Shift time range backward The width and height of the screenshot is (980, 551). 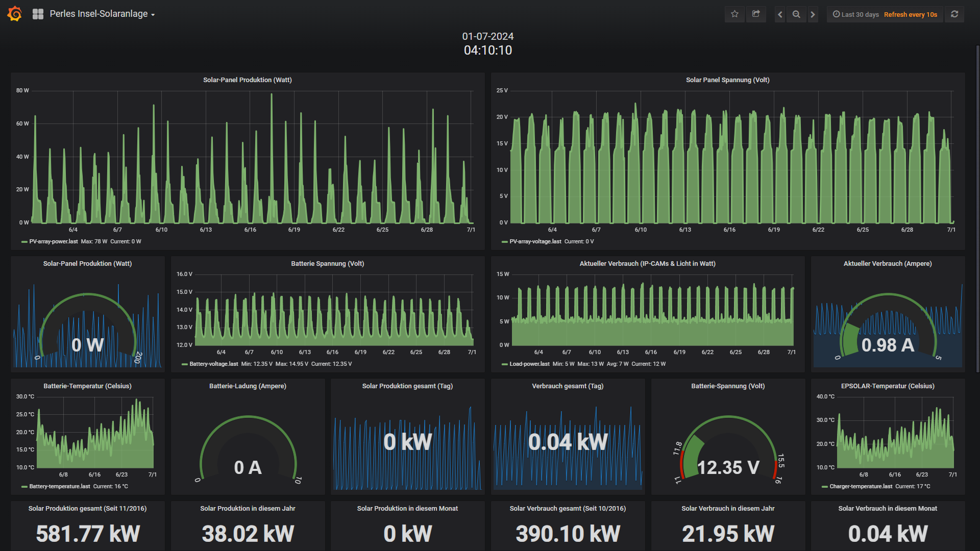[x=780, y=14]
